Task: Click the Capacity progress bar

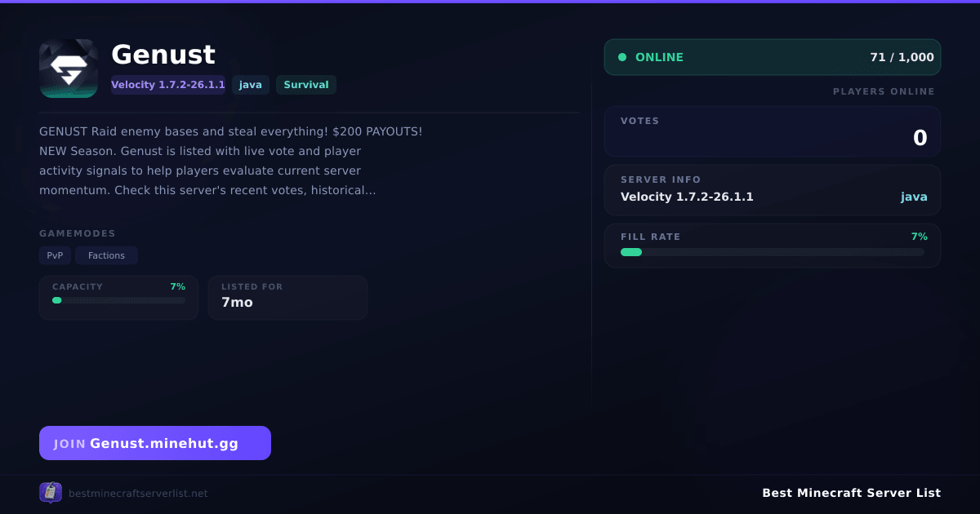Action: pos(118,300)
